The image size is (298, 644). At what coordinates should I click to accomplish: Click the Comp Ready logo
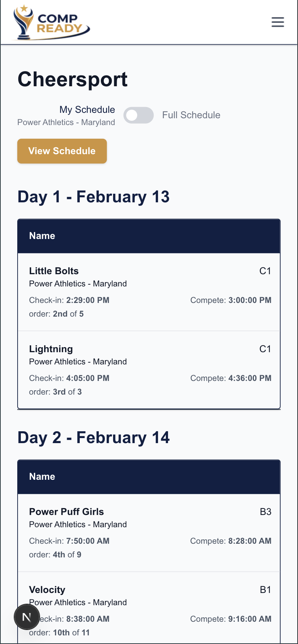pos(51,23)
